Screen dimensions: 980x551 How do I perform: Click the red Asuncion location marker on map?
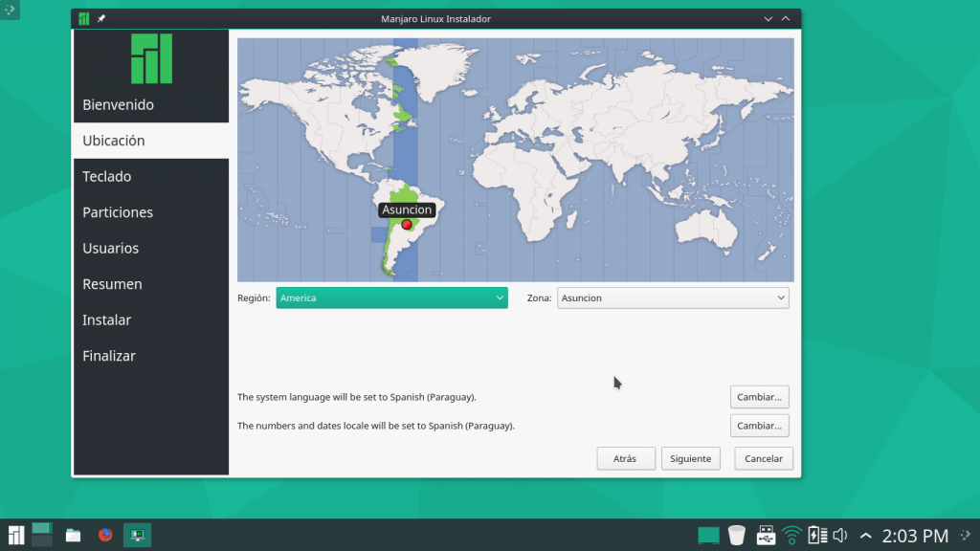[407, 224]
